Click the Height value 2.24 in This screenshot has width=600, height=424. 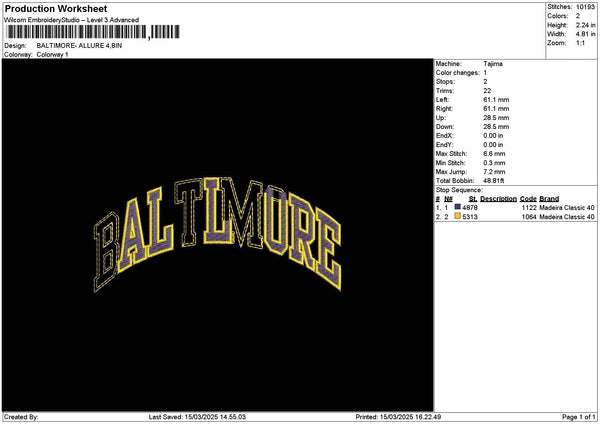point(585,25)
